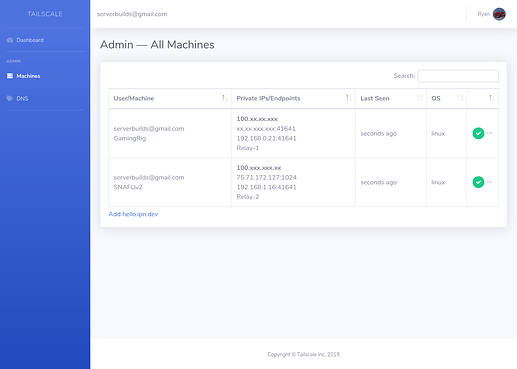Viewport: 517px width, 369px height.
Task: Click the Add hello.ipn.dev link
Action: pos(133,214)
